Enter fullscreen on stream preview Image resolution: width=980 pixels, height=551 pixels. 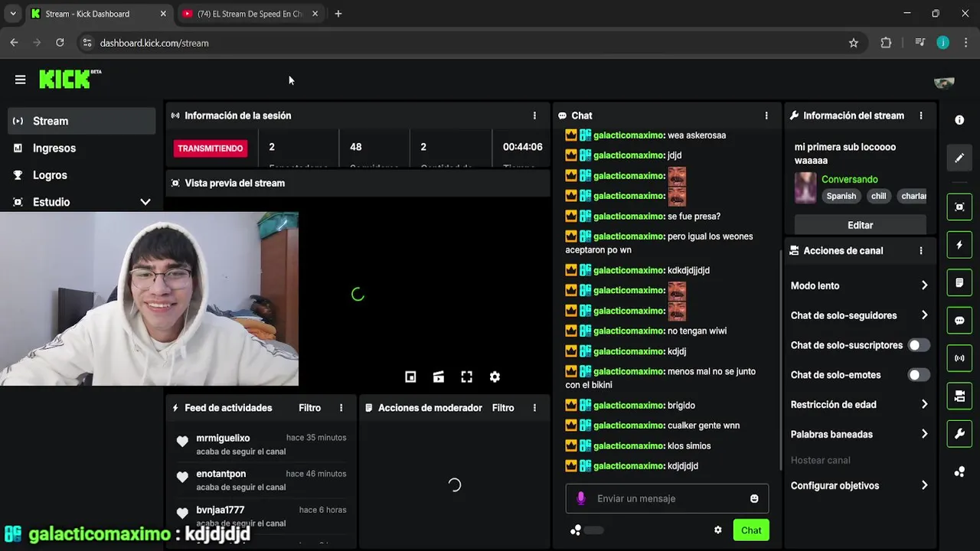click(x=466, y=377)
